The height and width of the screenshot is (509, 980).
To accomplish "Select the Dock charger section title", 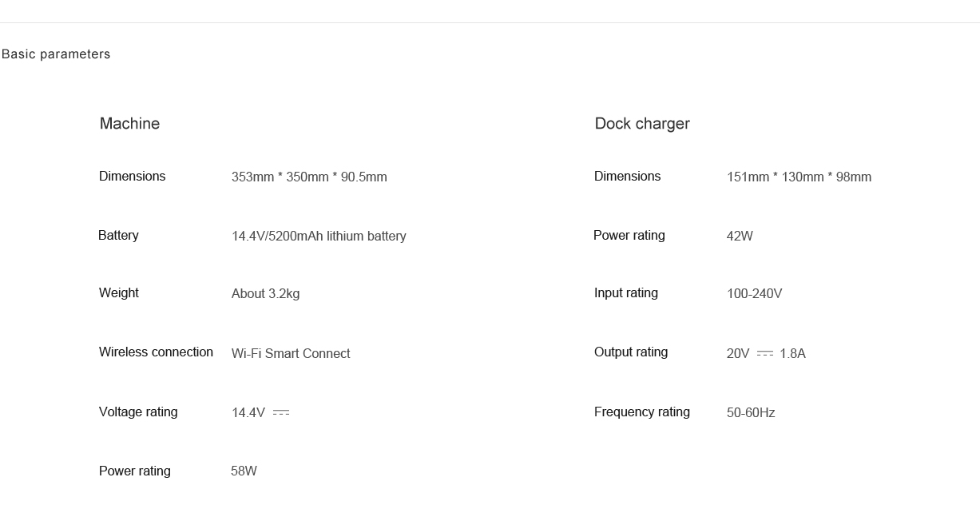I will click(642, 124).
